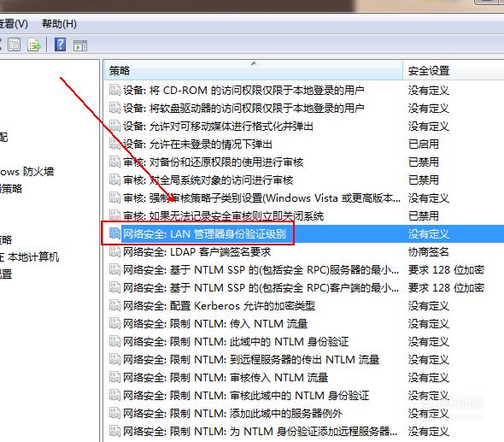Click policy icon beside 审核传入 NTLM 流量
The image size is (504, 442).
tap(114, 378)
